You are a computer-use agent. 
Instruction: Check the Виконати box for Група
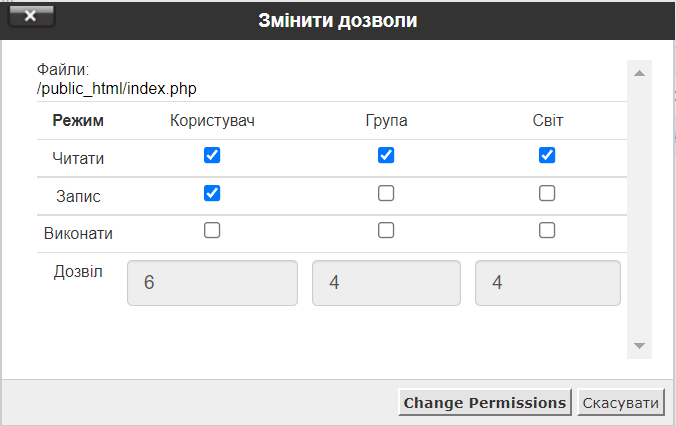click(x=386, y=230)
